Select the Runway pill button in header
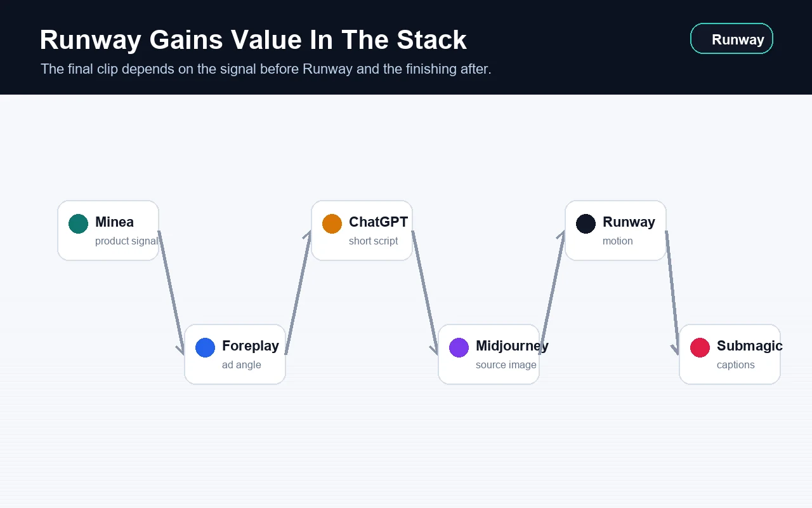 (731, 39)
